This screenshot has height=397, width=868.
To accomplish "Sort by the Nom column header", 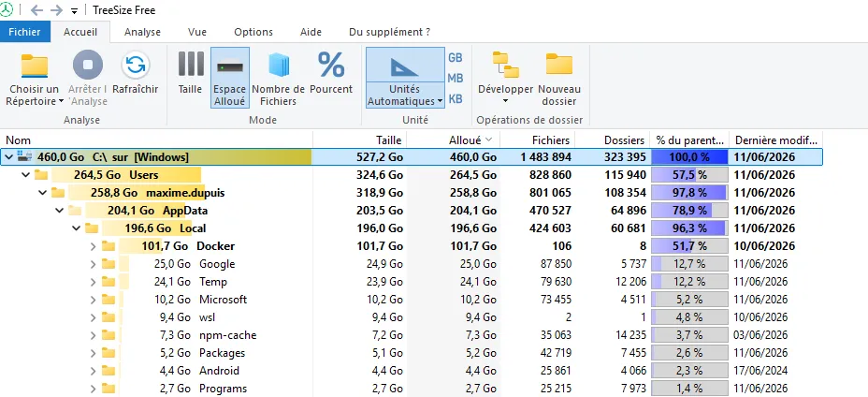I will (157, 140).
